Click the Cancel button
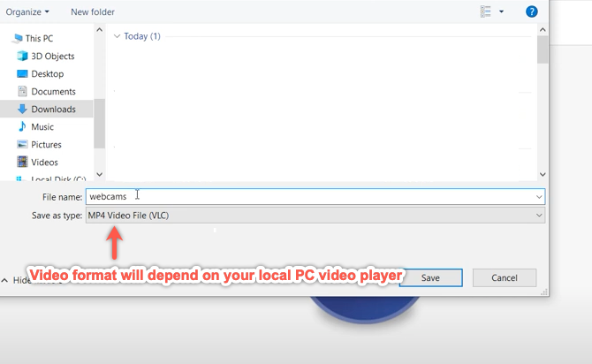The width and height of the screenshot is (592, 364). [505, 278]
